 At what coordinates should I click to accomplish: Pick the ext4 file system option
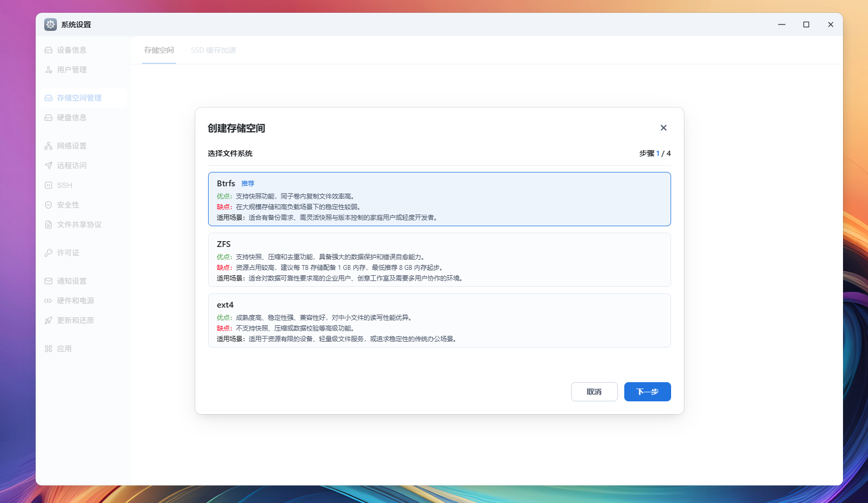[x=440, y=320]
